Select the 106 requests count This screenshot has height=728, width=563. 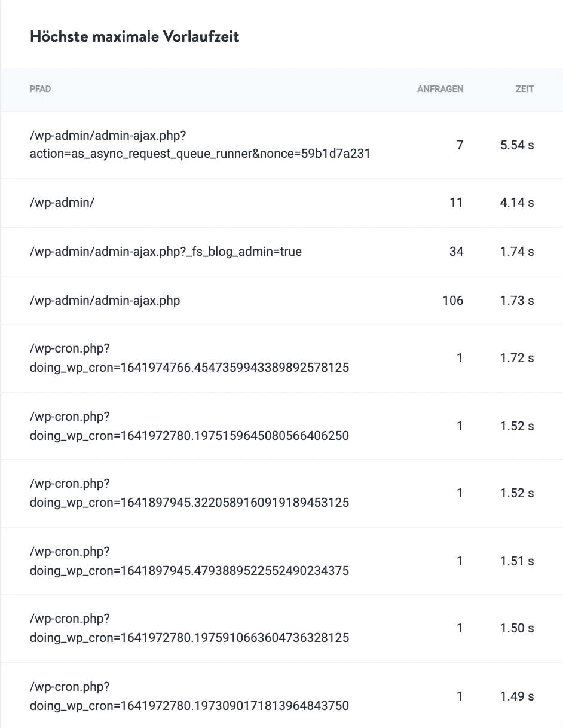(x=452, y=300)
